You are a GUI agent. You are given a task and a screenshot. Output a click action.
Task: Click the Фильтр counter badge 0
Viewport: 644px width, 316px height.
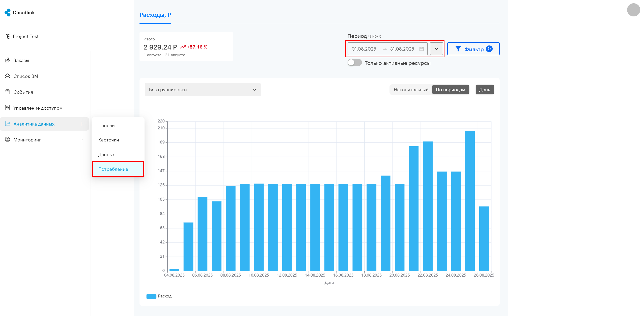point(489,49)
